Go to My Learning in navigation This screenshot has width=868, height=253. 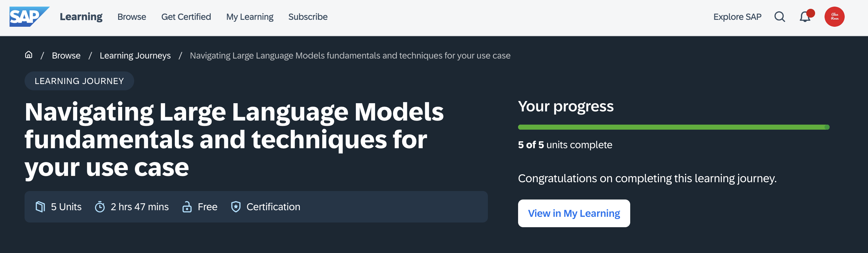(250, 17)
